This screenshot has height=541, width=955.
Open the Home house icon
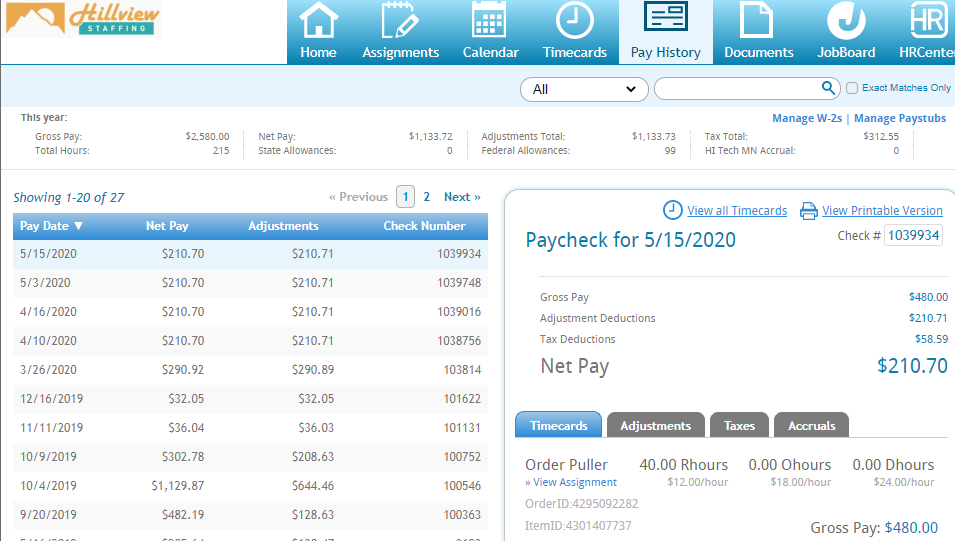(x=319, y=21)
